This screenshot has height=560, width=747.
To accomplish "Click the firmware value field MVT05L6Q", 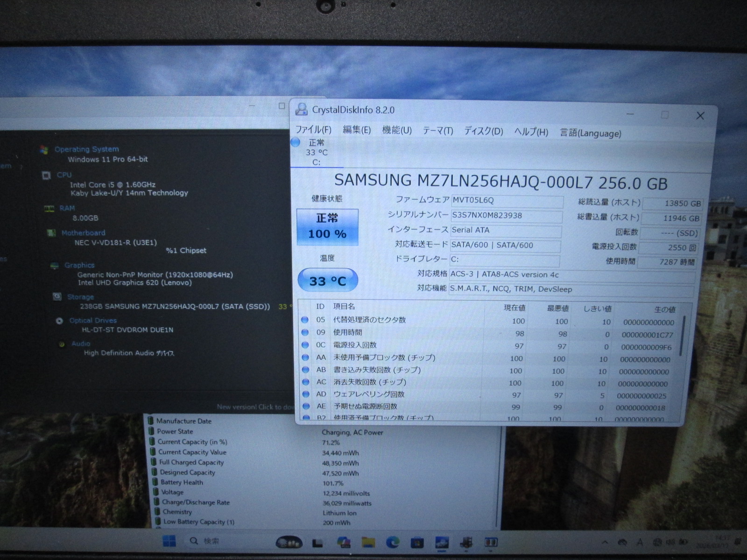I will 507,201.
